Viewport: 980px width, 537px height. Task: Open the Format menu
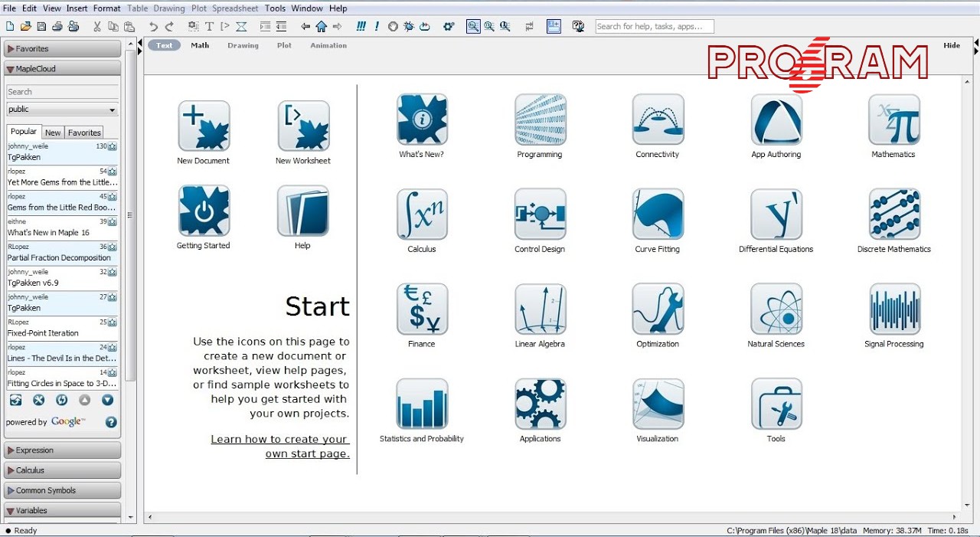[106, 8]
